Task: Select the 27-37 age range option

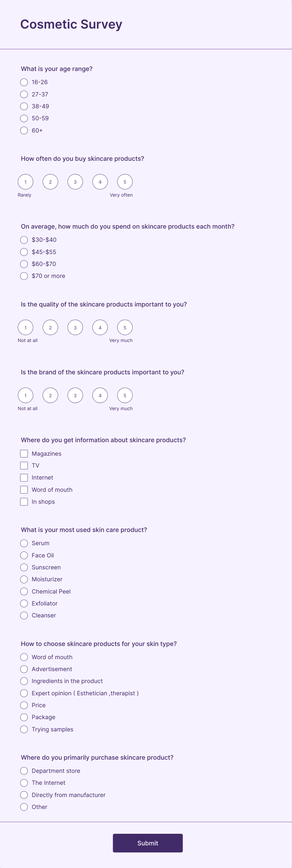Action: (x=24, y=94)
